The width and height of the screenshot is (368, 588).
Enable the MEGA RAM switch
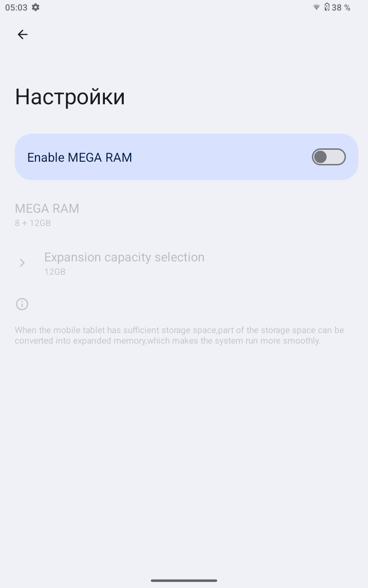[328, 157]
